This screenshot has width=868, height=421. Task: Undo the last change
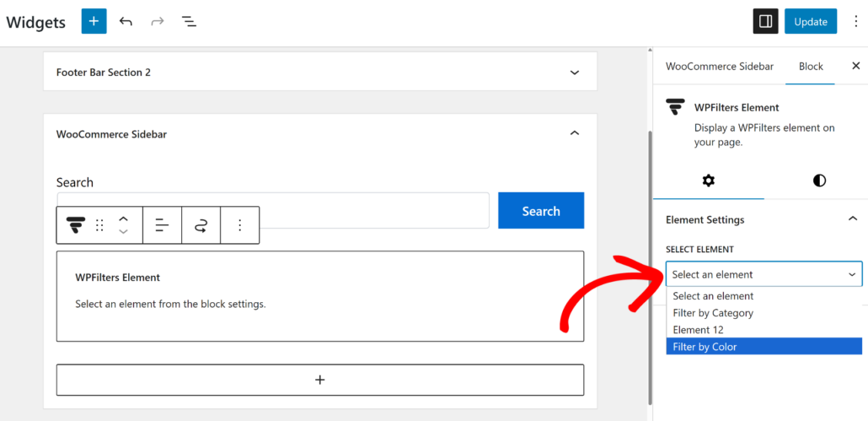126,22
